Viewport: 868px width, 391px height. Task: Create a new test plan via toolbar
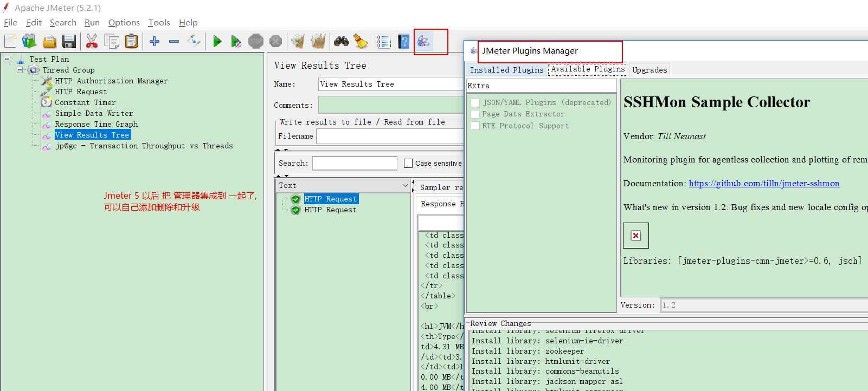pyautogui.click(x=10, y=41)
